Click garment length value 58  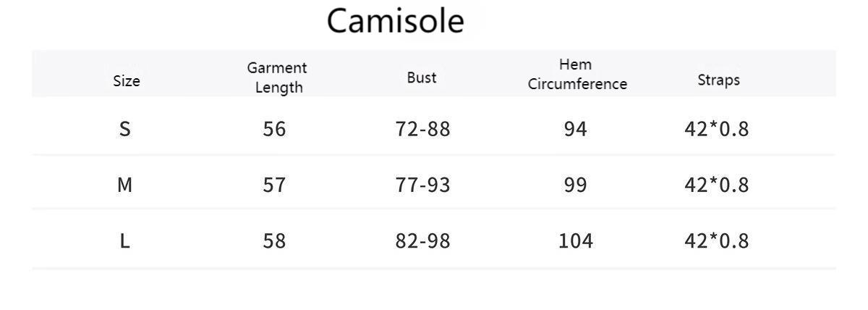275,240
